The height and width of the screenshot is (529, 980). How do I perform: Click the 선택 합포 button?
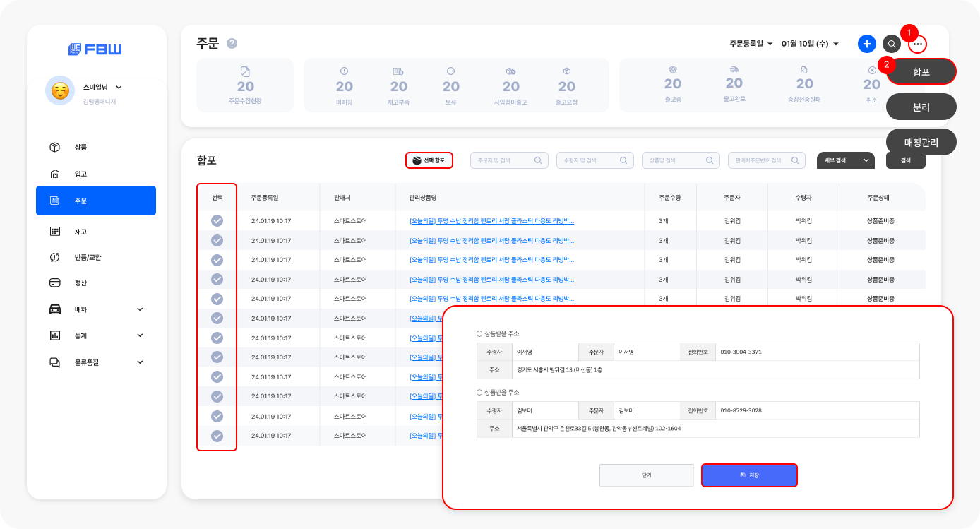pos(429,160)
